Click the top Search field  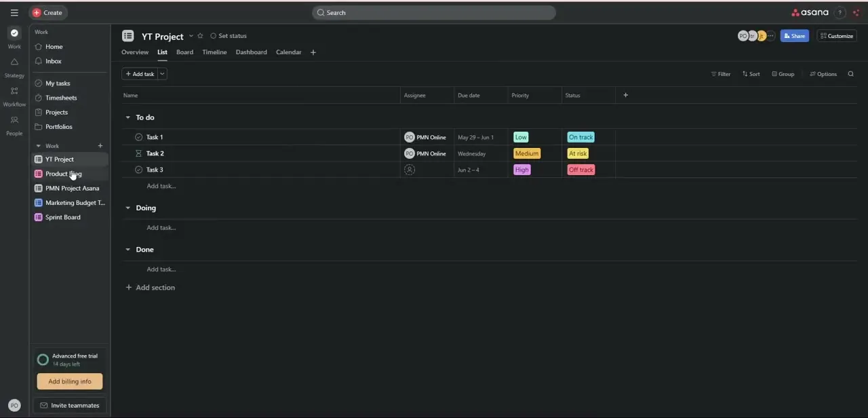(x=434, y=12)
